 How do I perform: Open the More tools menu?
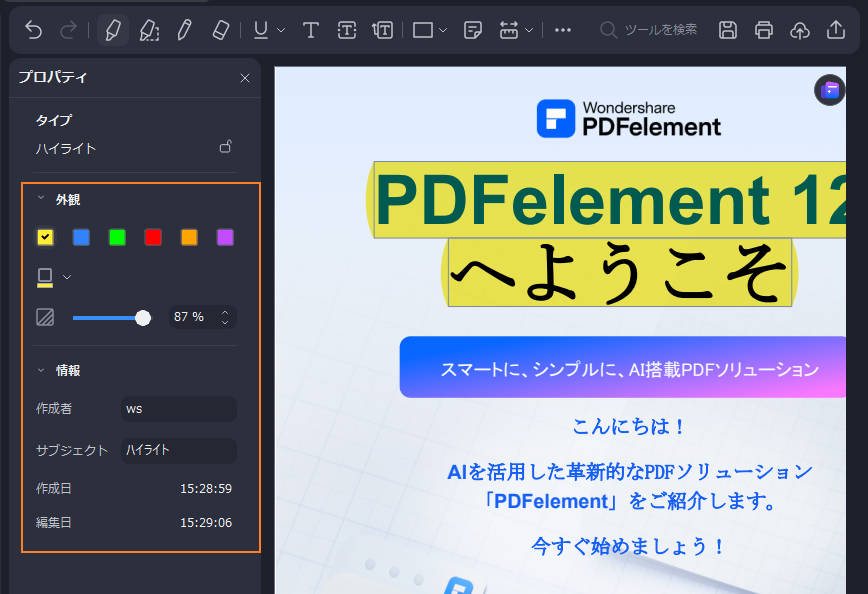coord(562,30)
